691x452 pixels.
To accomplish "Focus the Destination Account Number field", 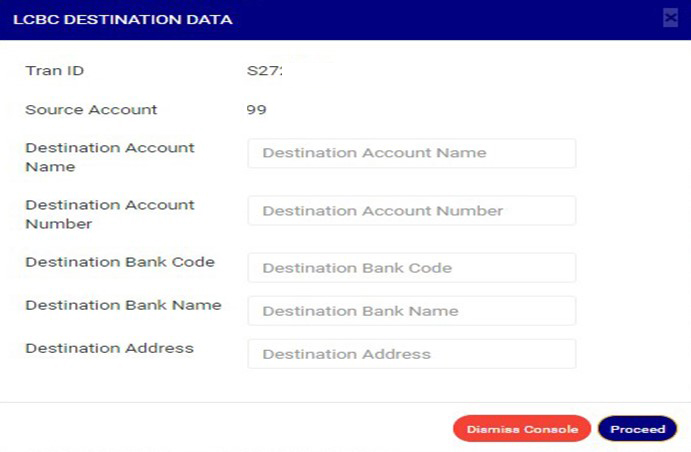I will 411,211.
